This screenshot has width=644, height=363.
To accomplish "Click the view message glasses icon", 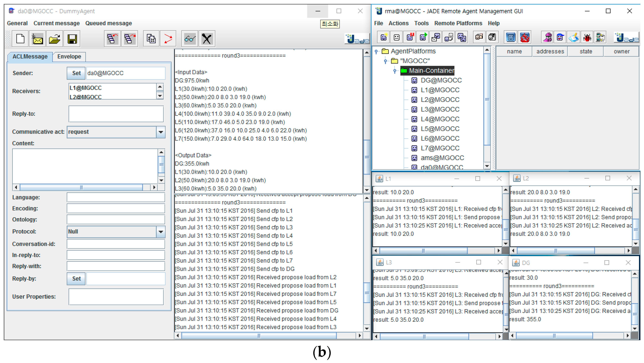I will tap(190, 39).
